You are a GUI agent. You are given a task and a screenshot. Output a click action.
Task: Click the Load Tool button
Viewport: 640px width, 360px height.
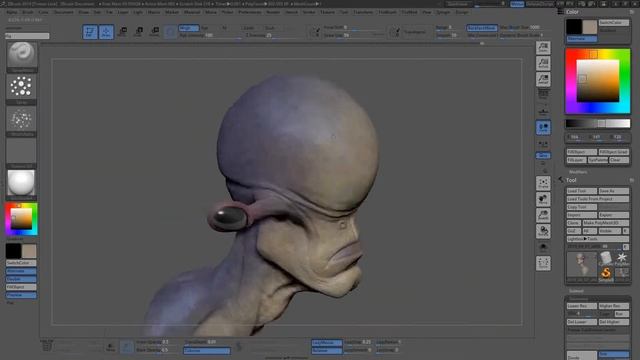(x=582, y=191)
